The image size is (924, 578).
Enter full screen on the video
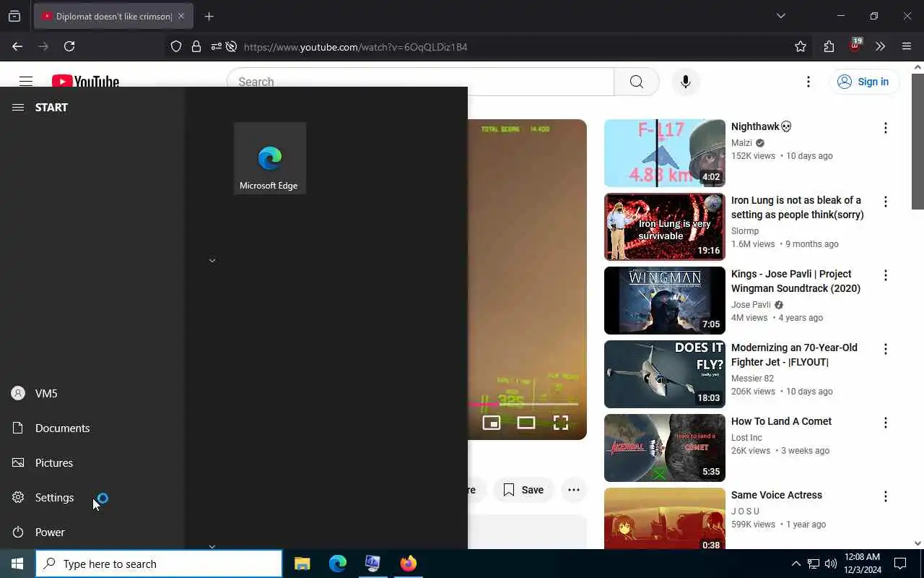pyautogui.click(x=561, y=423)
